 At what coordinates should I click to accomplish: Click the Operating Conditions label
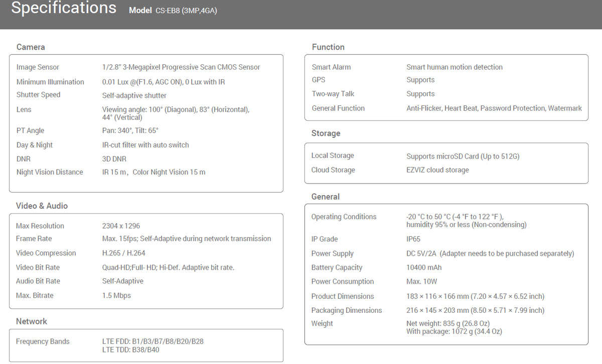pos(344,217)
